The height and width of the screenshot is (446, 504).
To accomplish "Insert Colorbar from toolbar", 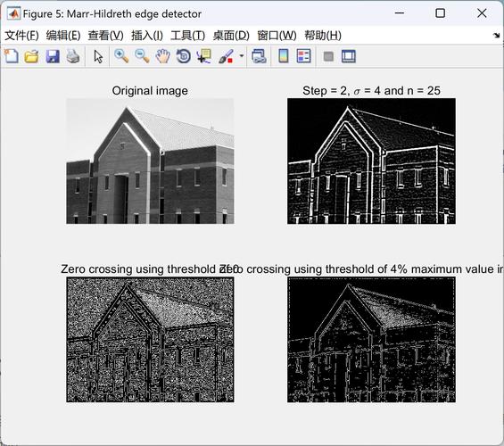I will (283, 56).
